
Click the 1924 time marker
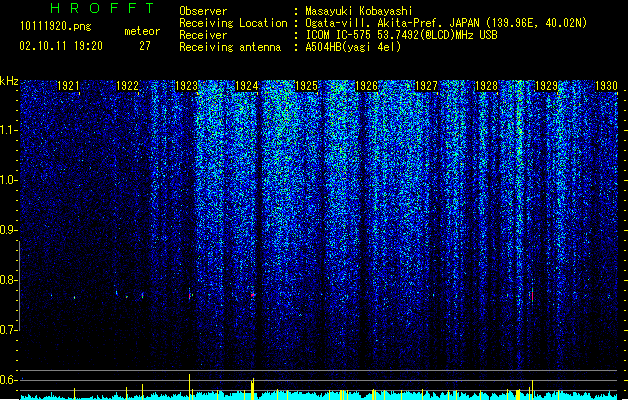[x=246, y=86]
